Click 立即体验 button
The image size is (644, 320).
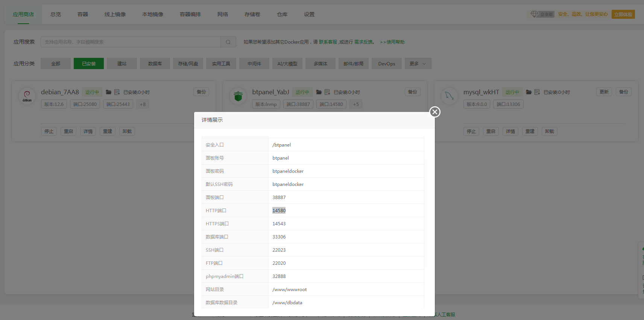[x=623, y=14]
